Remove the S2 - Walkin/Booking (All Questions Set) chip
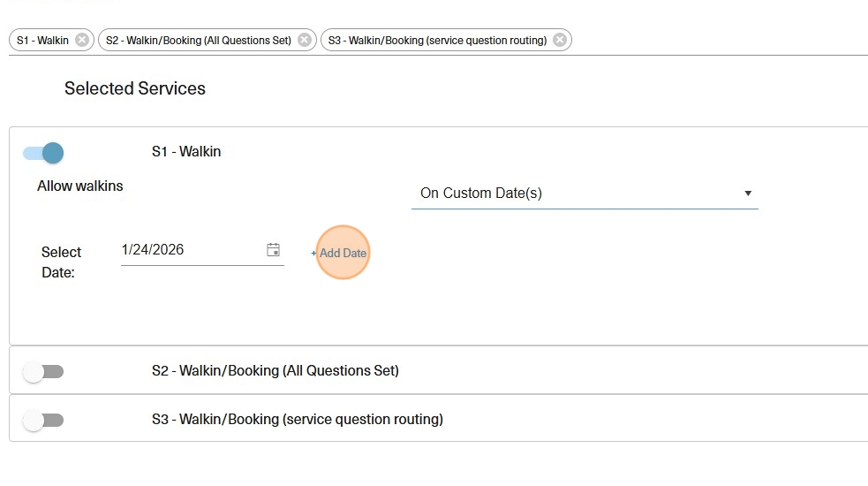This screenshot has width=868, height=486. coord(305,40)
